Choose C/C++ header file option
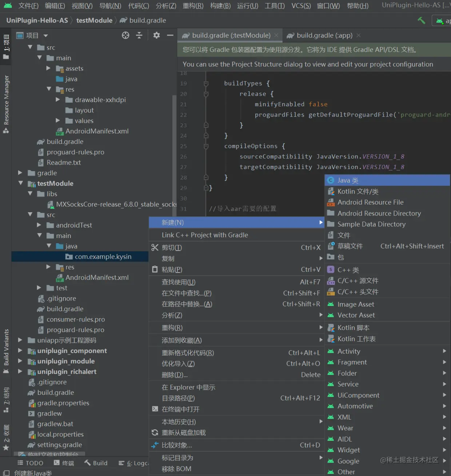Screen dimensions: 451x476 tap(387, 292)
